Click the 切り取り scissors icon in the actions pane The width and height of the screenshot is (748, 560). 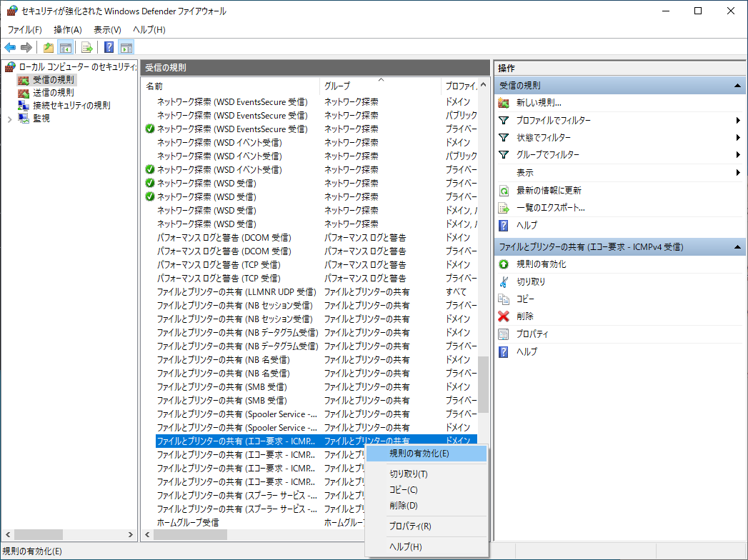504,282
